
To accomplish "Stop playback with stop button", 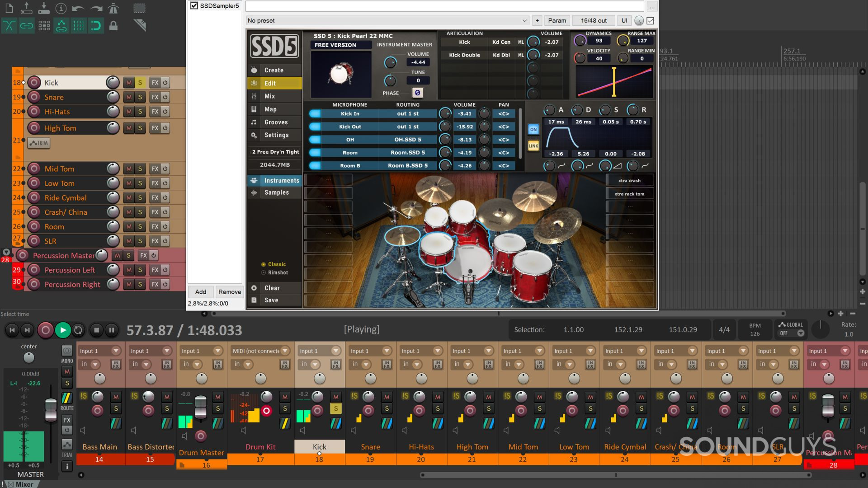I will [x=96, y=330].
